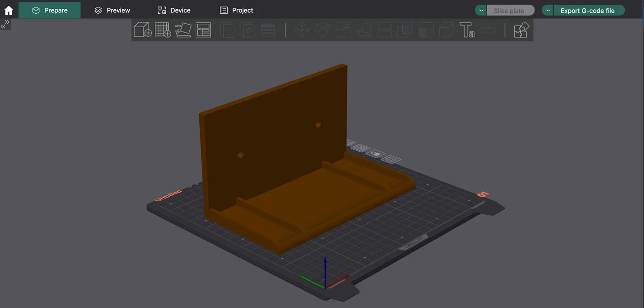Select the Scale tool in toolbar
644x308 pixels.
point(343,30)
